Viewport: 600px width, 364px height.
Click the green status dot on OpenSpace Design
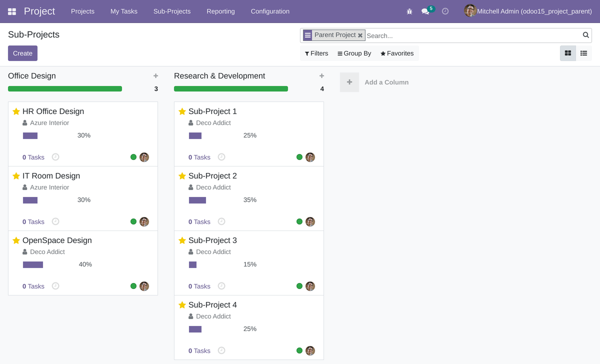pos(133,286)
